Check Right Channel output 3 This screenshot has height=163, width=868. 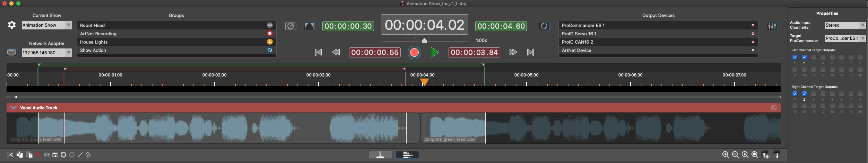pos(813,94)
